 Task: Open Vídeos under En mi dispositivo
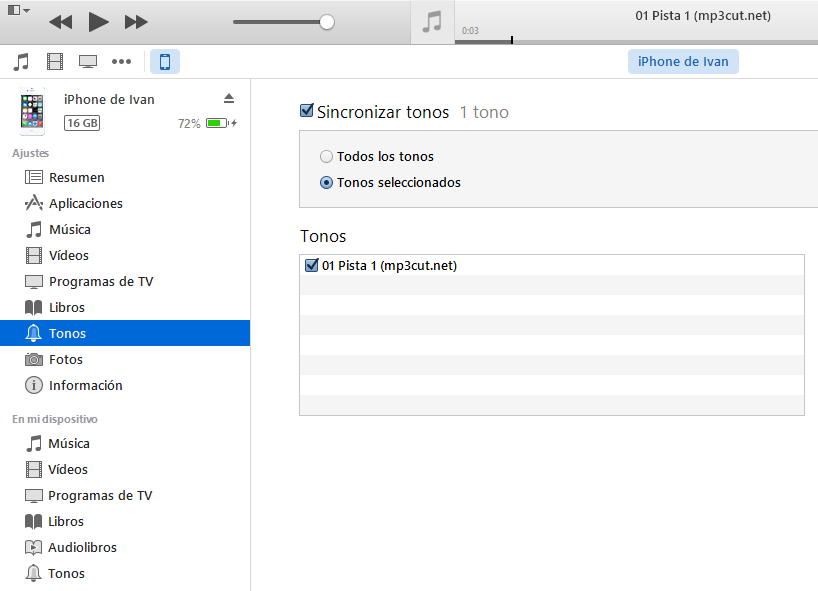[125, 469]
